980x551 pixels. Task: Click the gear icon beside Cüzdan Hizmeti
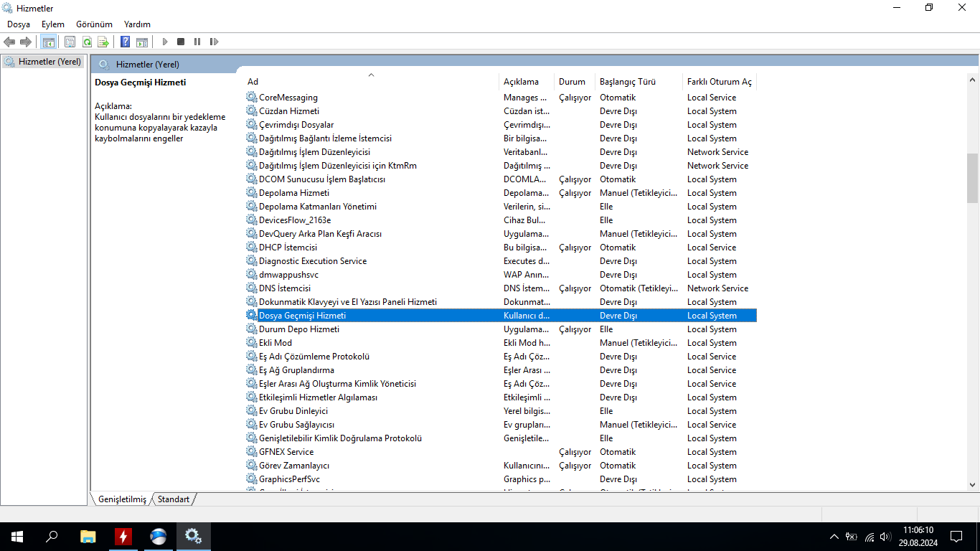click(x=252, y=110)
